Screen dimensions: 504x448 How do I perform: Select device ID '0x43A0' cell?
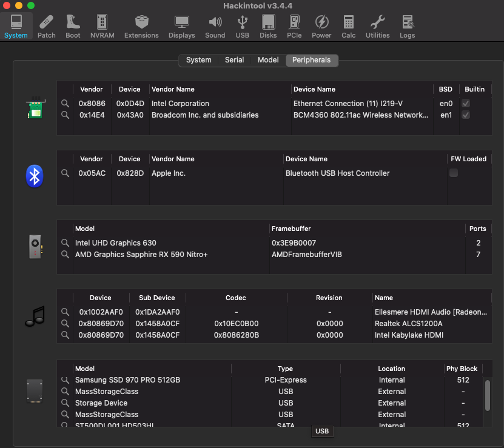pyautogui.click(x=130, y=115)
